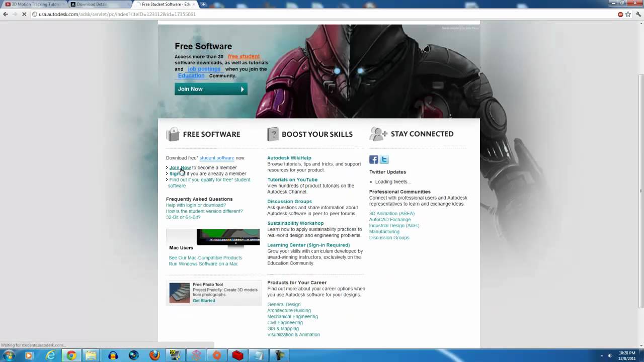Follow the 'job postings' banner link
This screenshot has height=362, width=644.
coord(204,69)
